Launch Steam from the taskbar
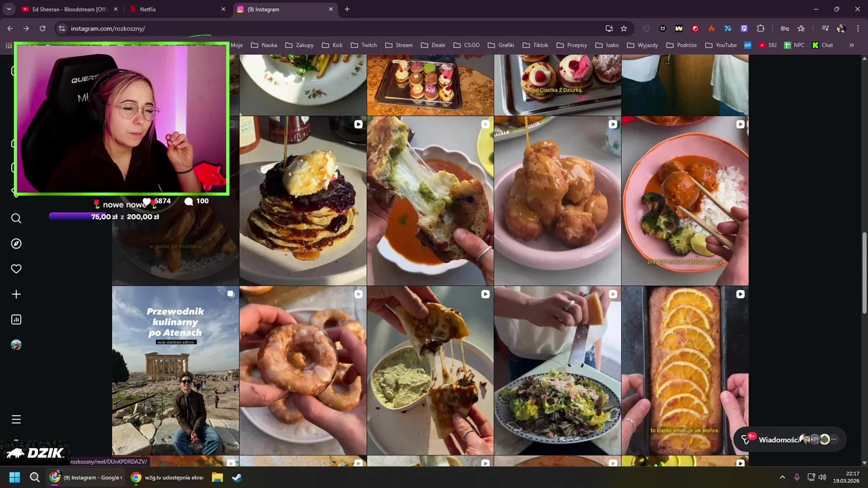The height and width of the screenshot is (488, 868). point(237,477)
